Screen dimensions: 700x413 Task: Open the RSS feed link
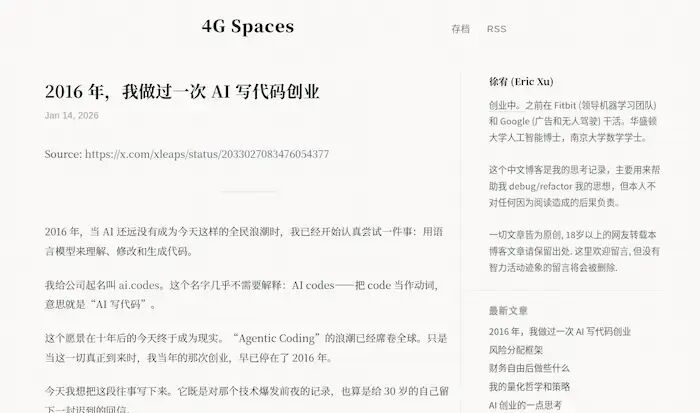496,29
